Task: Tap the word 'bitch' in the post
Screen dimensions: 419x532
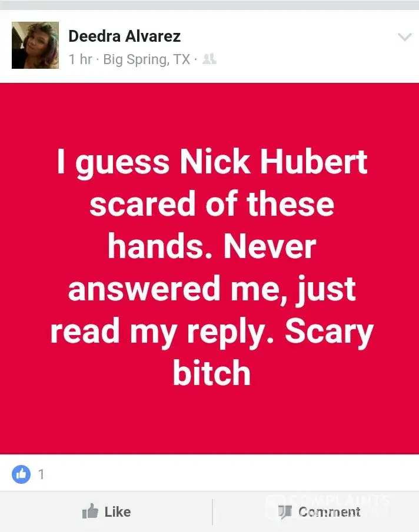Action: (211, 373)
